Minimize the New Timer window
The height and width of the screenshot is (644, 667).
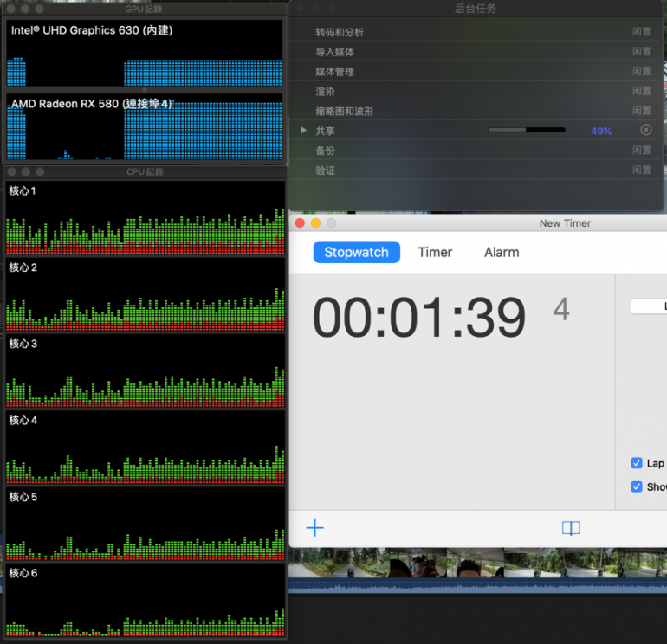pyautogui.click(x=315, y=223)
